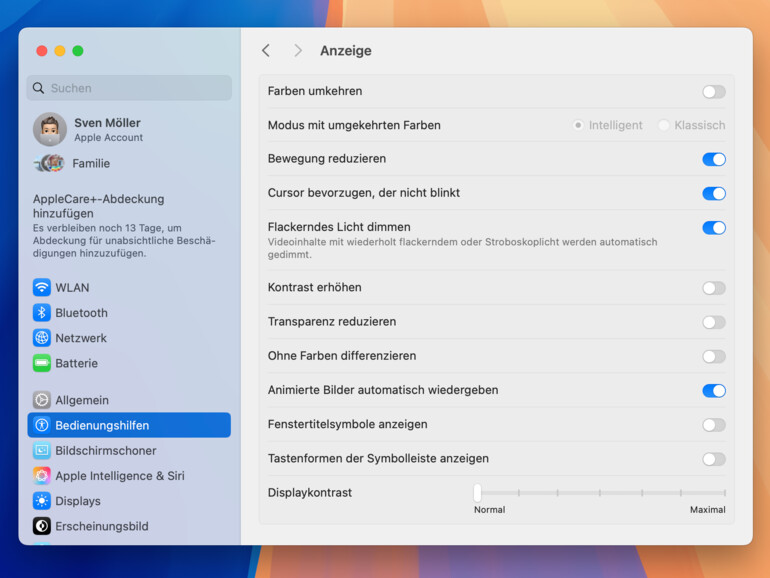Click the WLAN Wi-Fi icon in sidebar

(42, 287)
